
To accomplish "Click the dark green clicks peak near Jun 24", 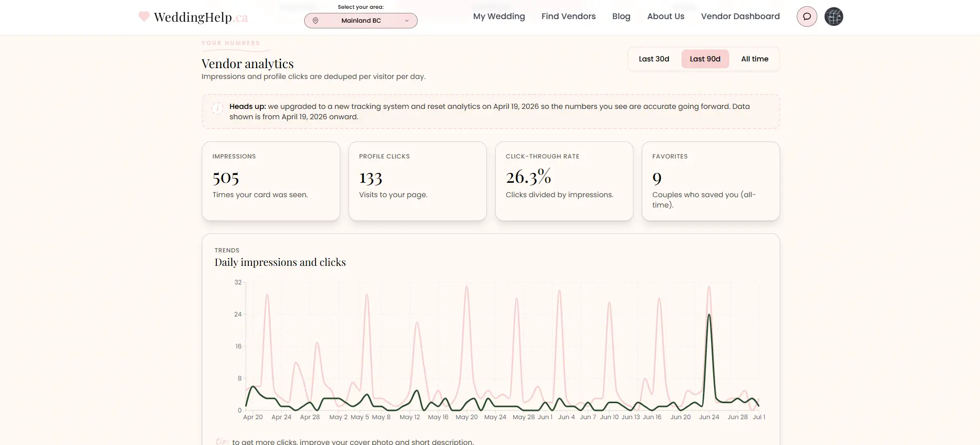I will 709,315.
